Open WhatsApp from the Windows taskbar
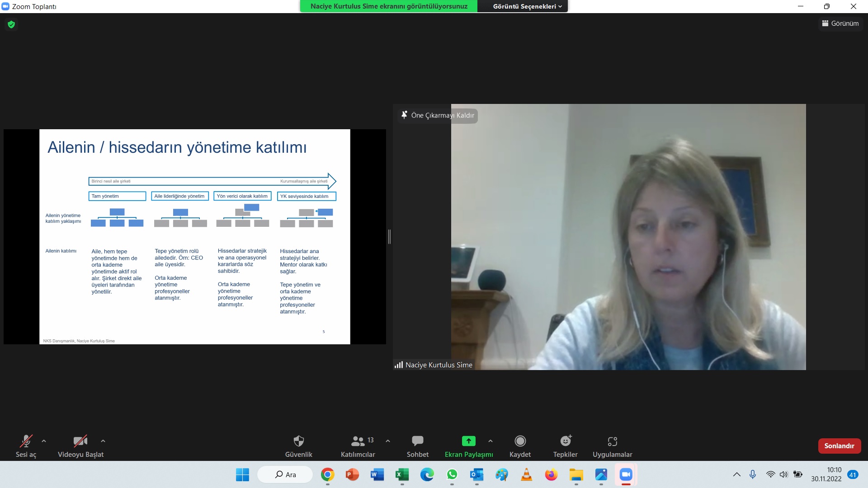This screenshot has width=868, height=488. pos(452,474)
